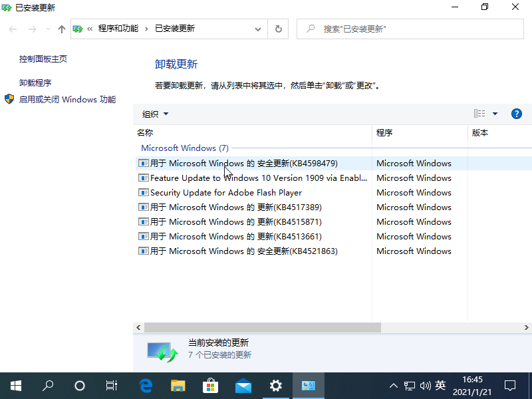This screenshot has width=532, height=399.
Task: Click the 卸载程序 link
Action: [x=35, y=82]
